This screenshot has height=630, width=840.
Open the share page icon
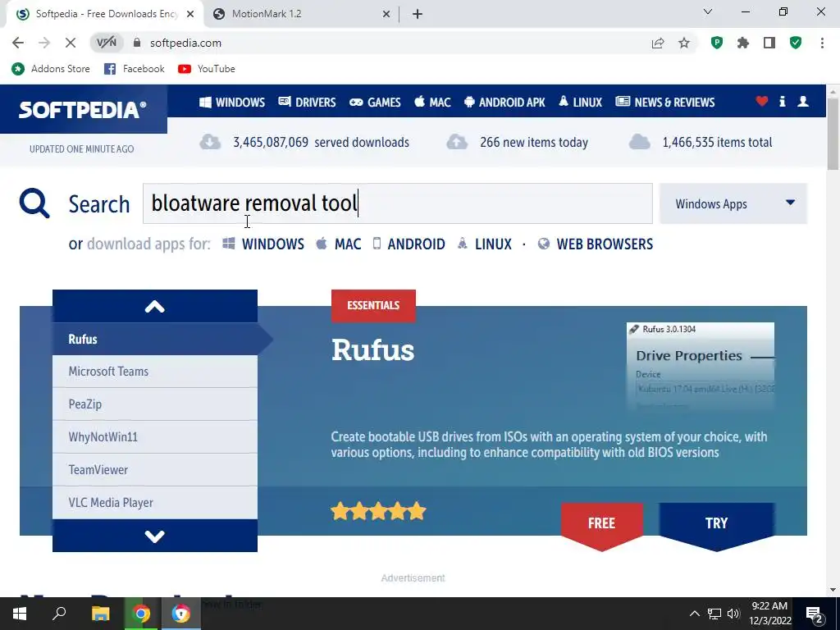pyautogui.click(x=658, y=43)
